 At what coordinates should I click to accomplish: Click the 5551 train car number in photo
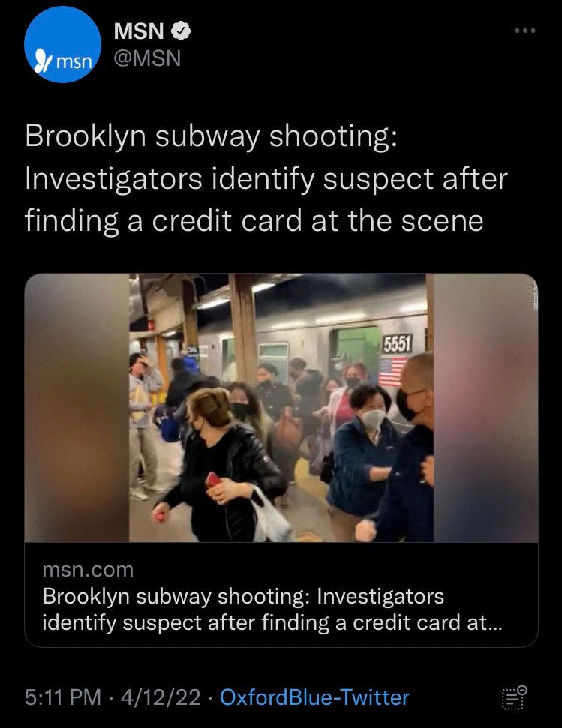point(397,345)
